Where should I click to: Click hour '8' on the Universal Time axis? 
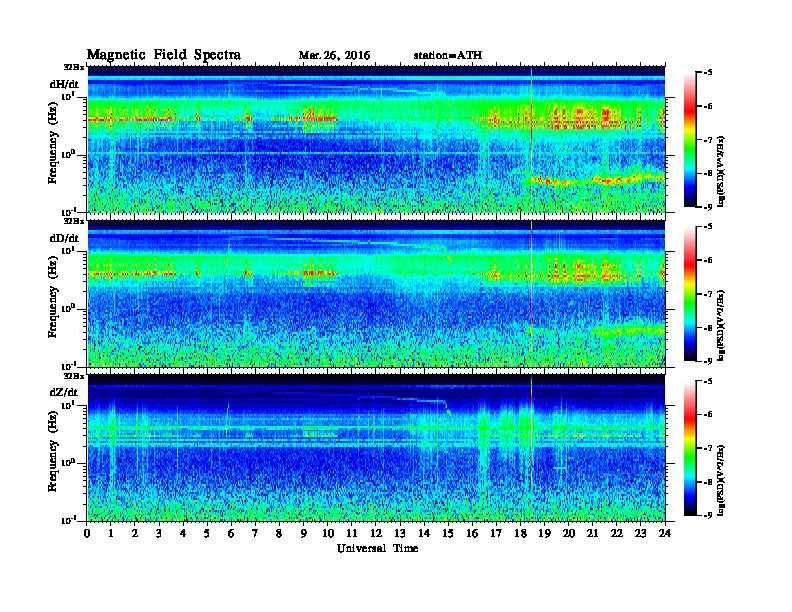coord(279,534)
